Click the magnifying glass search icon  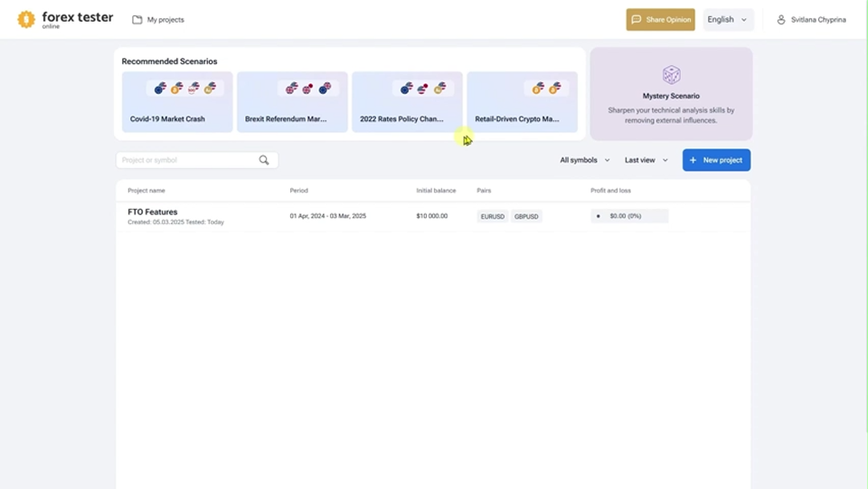click(x=264, y=160)
